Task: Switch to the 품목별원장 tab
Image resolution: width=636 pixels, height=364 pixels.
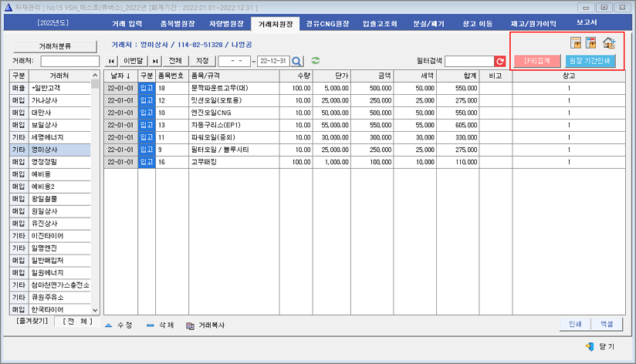Action: (178, 23)
